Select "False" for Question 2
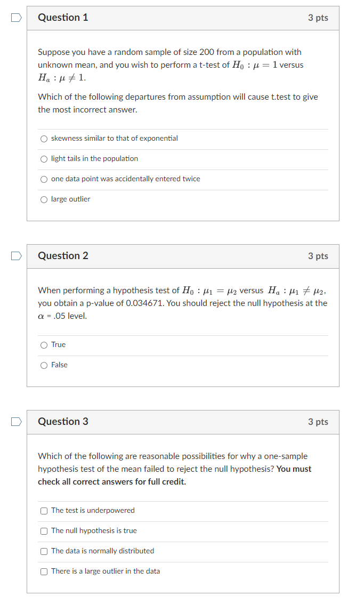The image size is (364, 604). (44, 365)
